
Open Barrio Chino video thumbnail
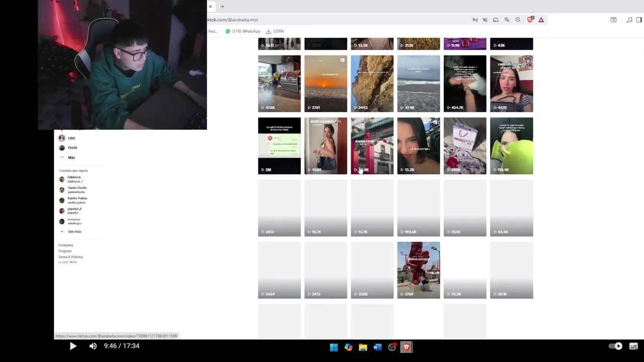coord(372,146)
